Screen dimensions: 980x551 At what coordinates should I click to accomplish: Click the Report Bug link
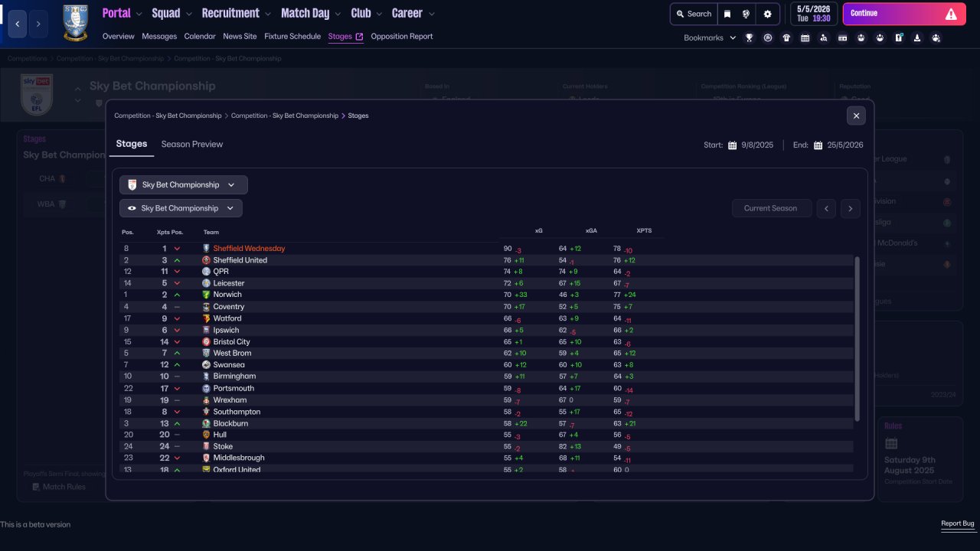point(958,524)
